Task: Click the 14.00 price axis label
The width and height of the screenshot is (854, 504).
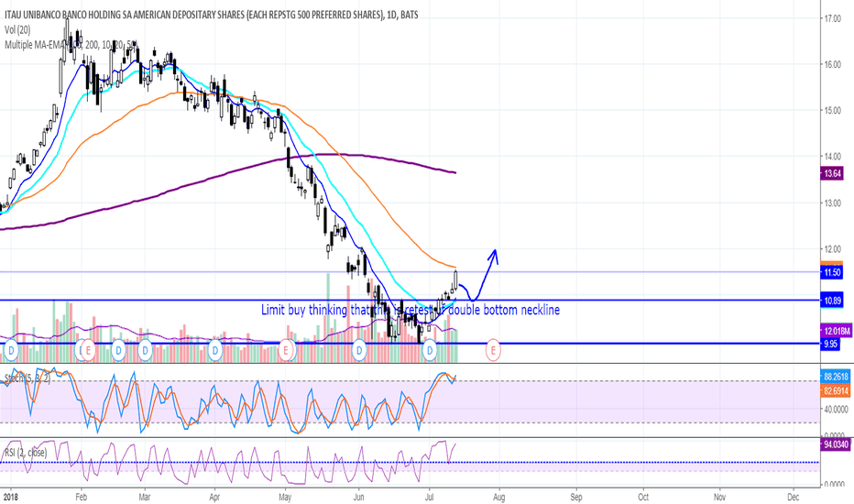Action: (x=833, y=157)
